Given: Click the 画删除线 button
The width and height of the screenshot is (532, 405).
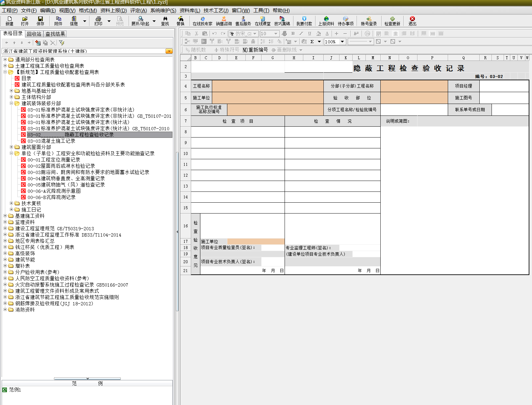Looking at the screenshot, I should tap(284, 50).
